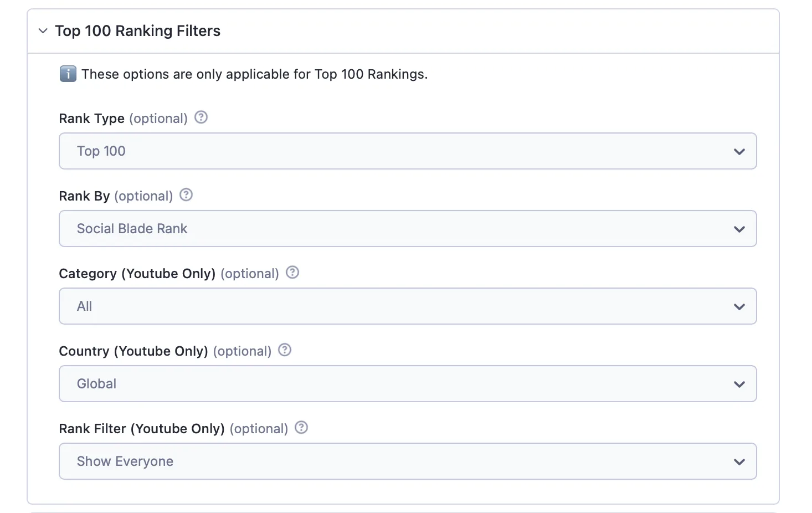This screenshot has height=513, width=812.
Task: Open the Rank Filter dropdown showing Show Everyone
Action: [x=408, y=461]
